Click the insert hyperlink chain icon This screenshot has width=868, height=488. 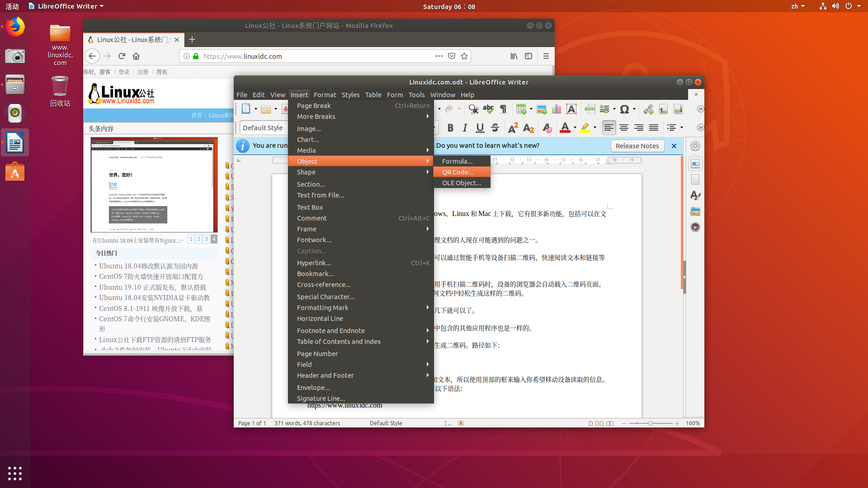[648, 109]
